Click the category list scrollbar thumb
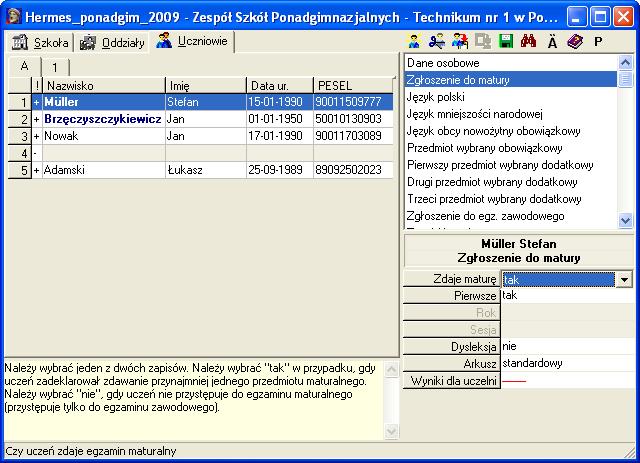The width and height of the screenshot is (640, 463). [x=625, y=79]
